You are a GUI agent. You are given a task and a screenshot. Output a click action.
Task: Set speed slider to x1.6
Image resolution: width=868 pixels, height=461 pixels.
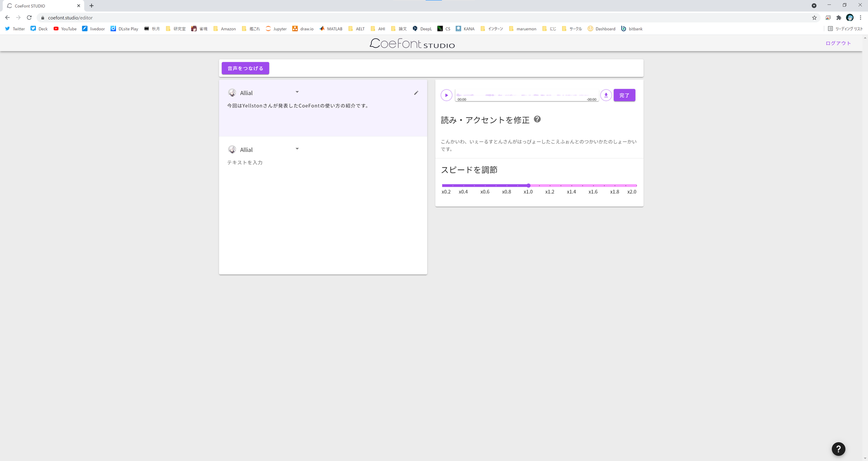pyautogui.click(x=593, y=185)
